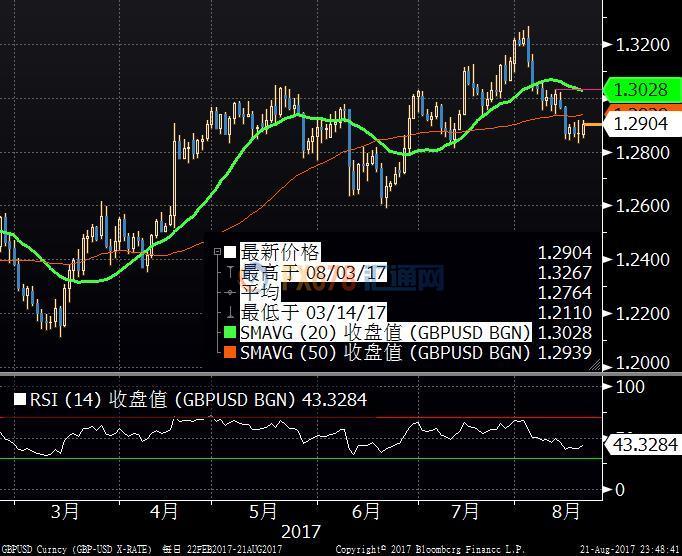This screenshot has height=556, width=682.
Task: Click the 3月 label on time axis
Action: [65, 511]
